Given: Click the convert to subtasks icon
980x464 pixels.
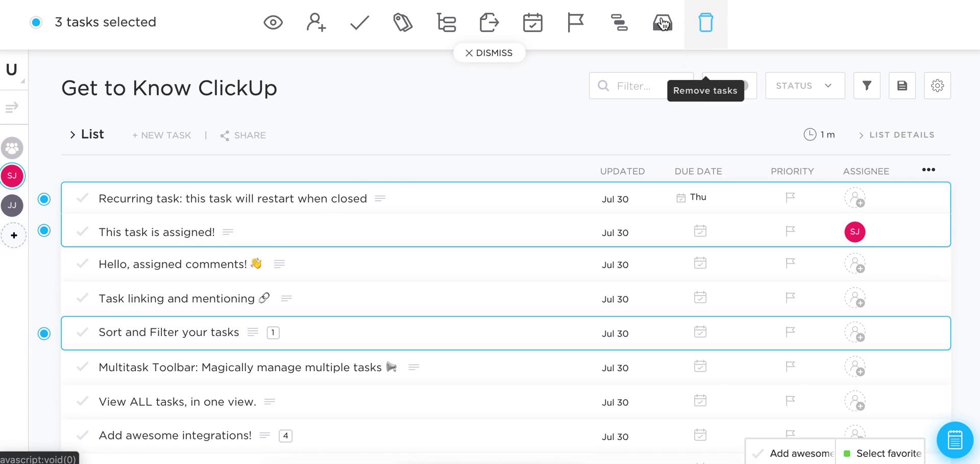Looking at the screenshot, I should click(x=447, y=22).
